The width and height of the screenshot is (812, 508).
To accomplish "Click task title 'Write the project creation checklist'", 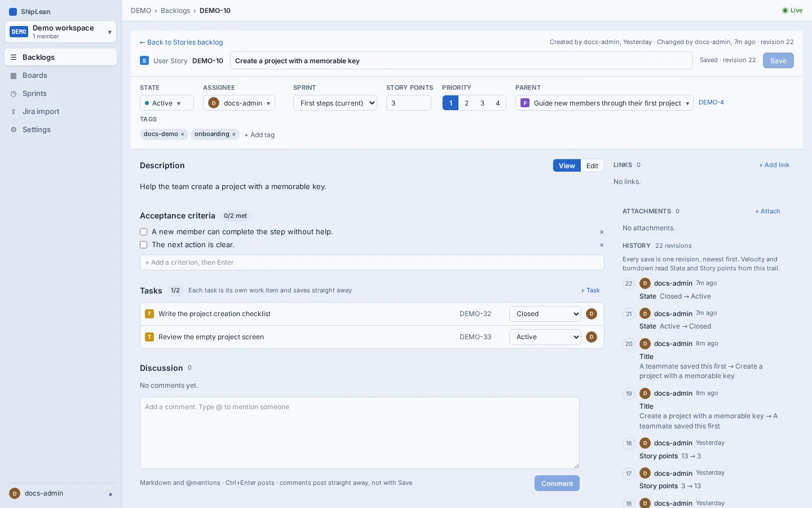I will [214, 314].
